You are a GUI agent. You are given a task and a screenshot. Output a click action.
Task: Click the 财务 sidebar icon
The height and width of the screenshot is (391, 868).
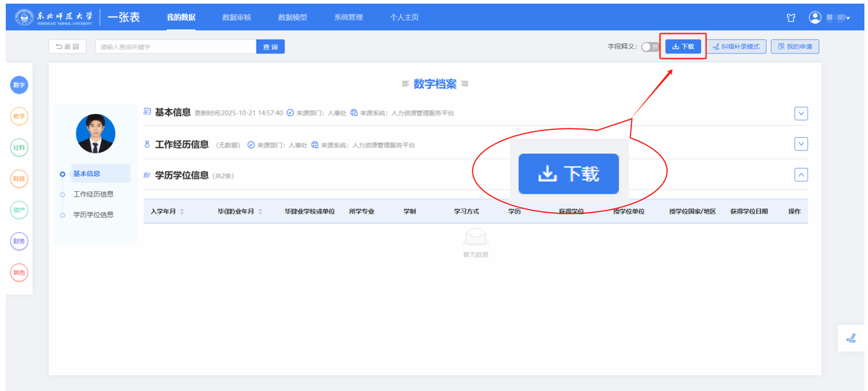pos(19,242)
